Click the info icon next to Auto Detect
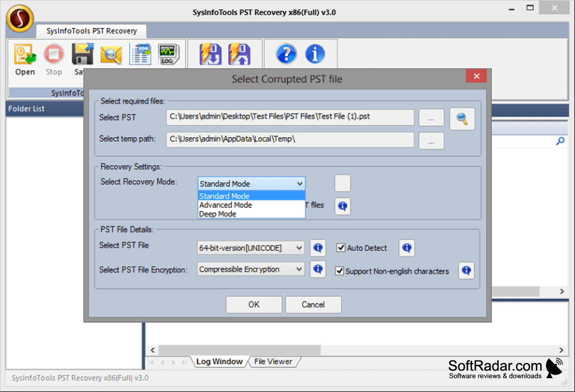575x392 pixels. [407, 248]
